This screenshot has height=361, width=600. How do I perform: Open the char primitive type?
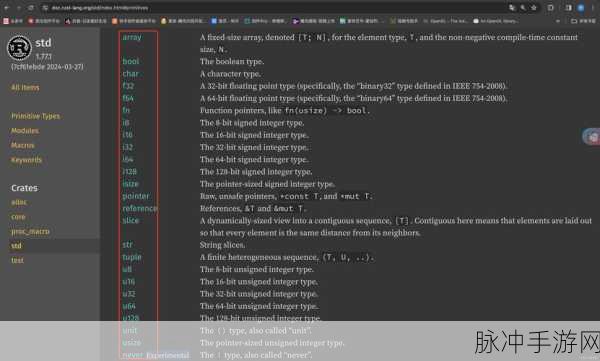130,74
